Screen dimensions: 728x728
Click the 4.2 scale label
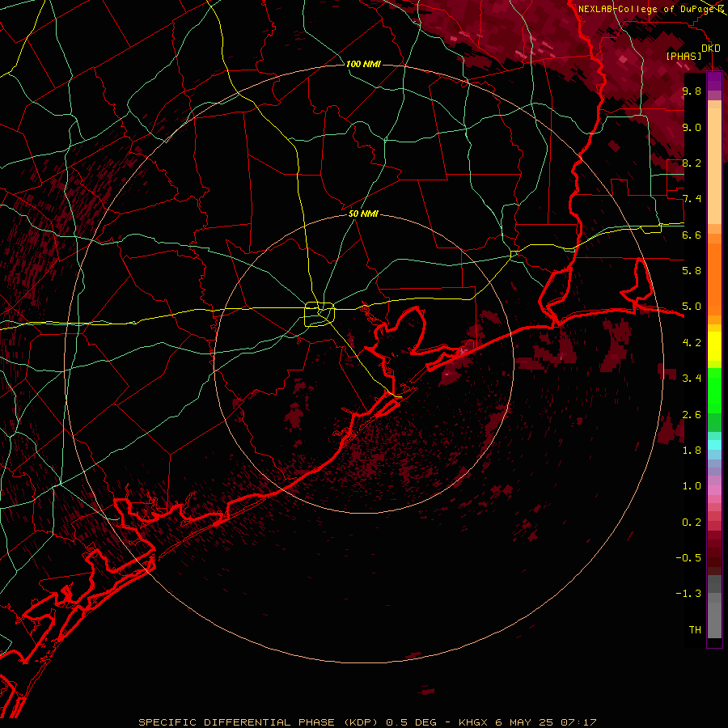pyautogui.click(x=692, y=343)
